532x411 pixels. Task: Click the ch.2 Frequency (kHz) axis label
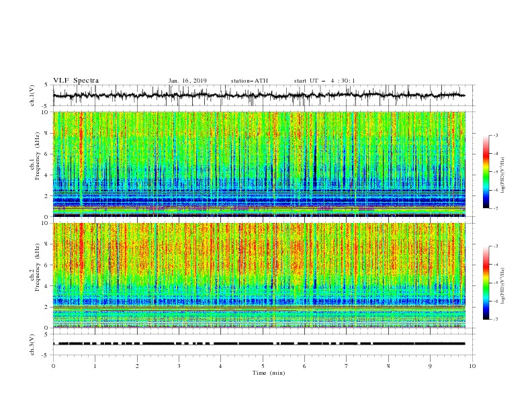(x=35, y=267)
